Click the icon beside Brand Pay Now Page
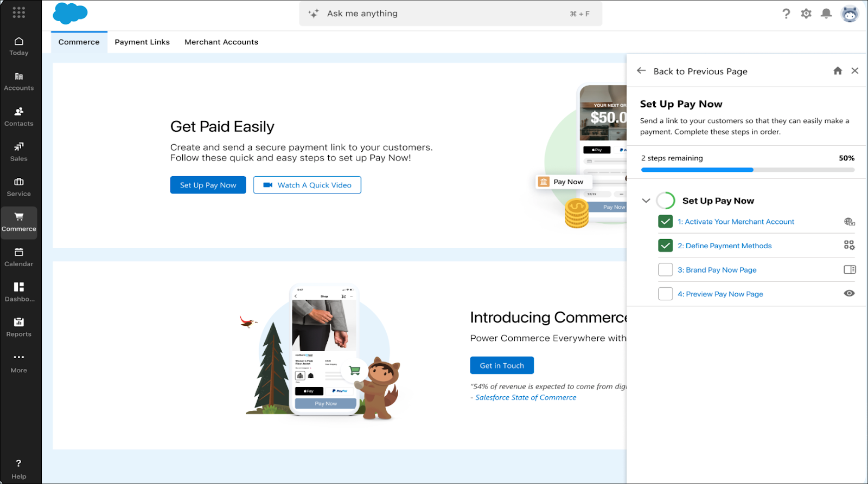Image resolution: width=868 pixels, height=484 pixels. pyautogui.click(x=850, y=270)
